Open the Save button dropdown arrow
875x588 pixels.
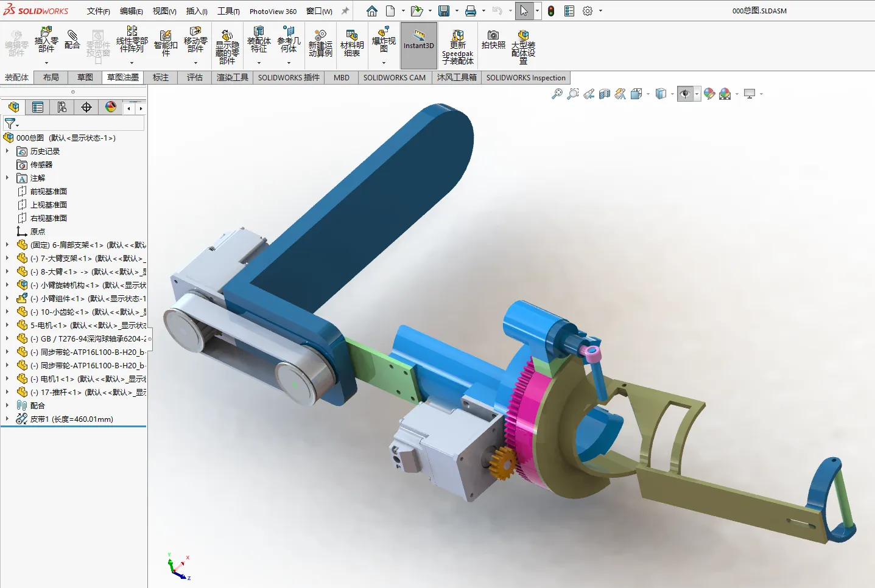click(x=457, y=11)
